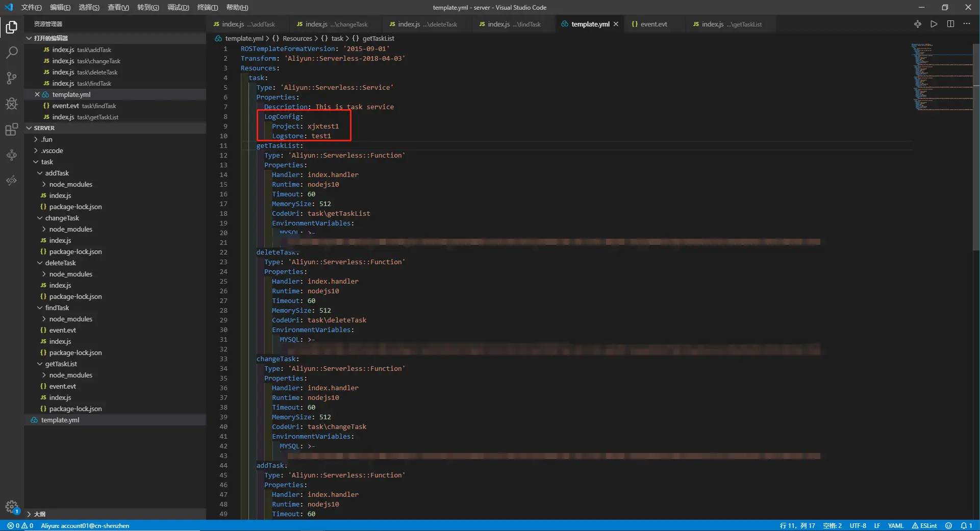This screenshot has height=531, width=980.
Task: Switch to the index.js addTask tab
Action: 248,24
